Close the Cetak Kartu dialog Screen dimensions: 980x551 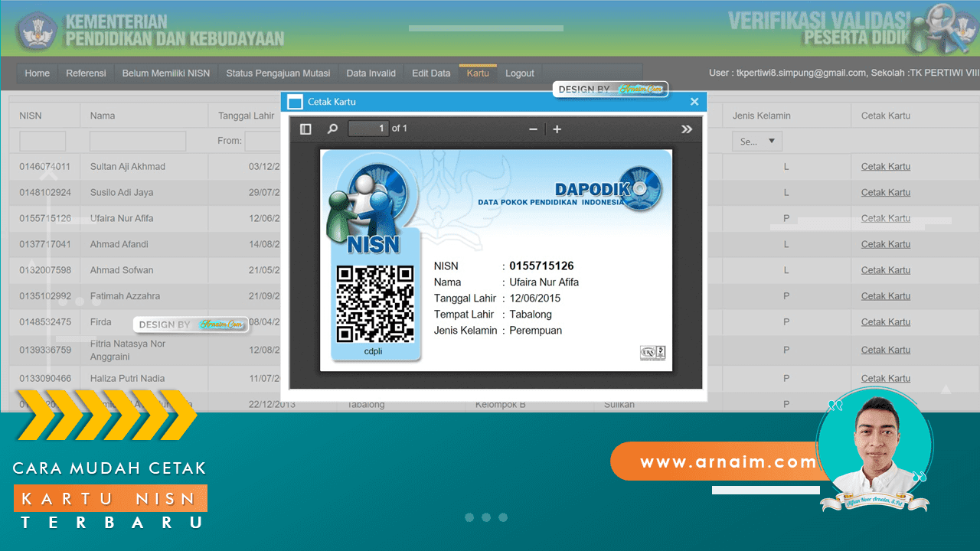coord(694,101)
